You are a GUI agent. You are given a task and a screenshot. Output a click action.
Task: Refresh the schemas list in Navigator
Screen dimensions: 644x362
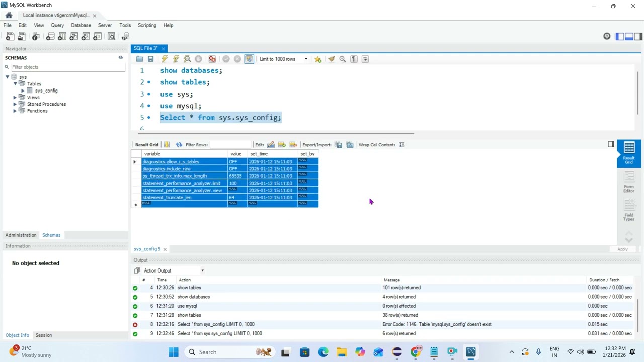[x=121, y=58]
